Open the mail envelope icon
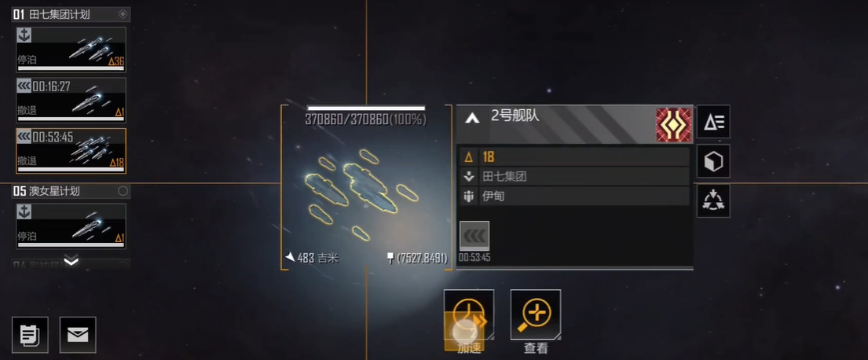Screen dimensions: 868x360 click(78, 335)
